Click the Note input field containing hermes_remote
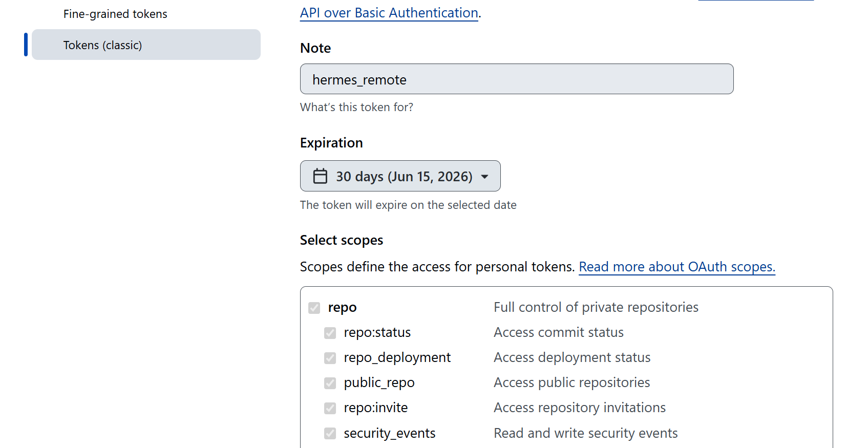The width and height of the screenshot is (868, 448). coord(517,79)
